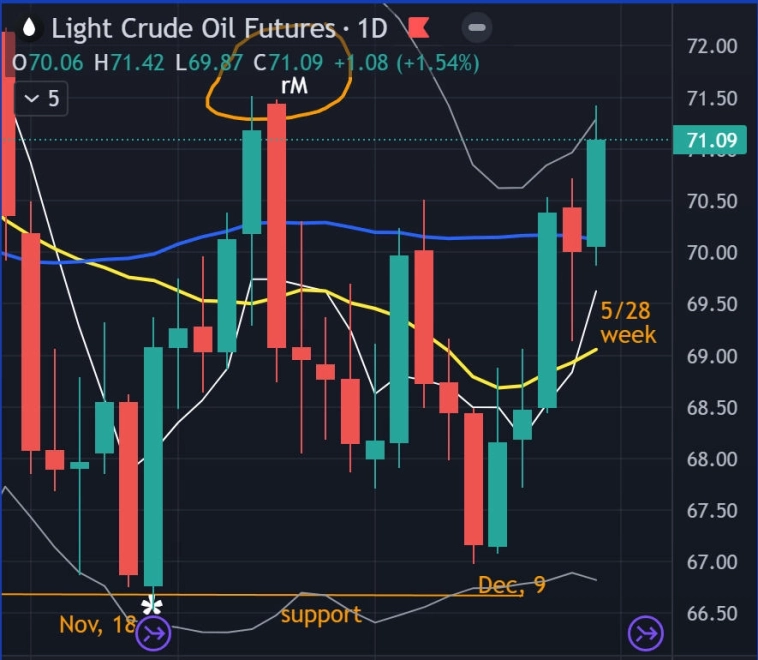
Task: Change the 1D chart interval
Action: pos(372,29)
